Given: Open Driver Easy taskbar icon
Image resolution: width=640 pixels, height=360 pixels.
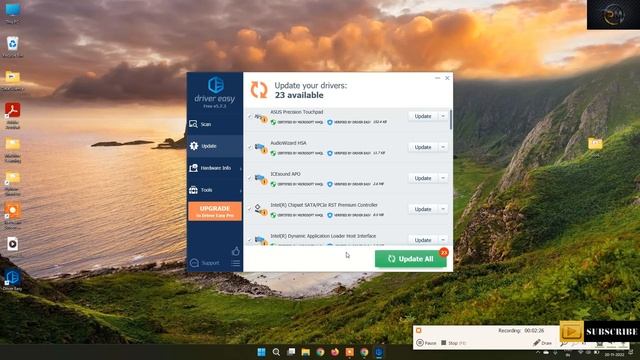Looking at the screenshot, I should pos(379,352).
